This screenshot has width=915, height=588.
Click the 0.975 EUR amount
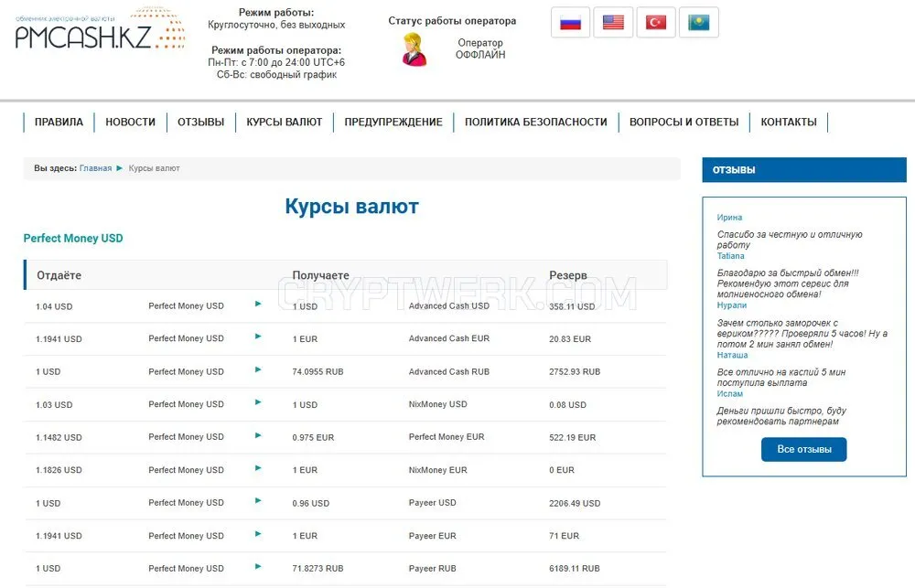point(313,437)
